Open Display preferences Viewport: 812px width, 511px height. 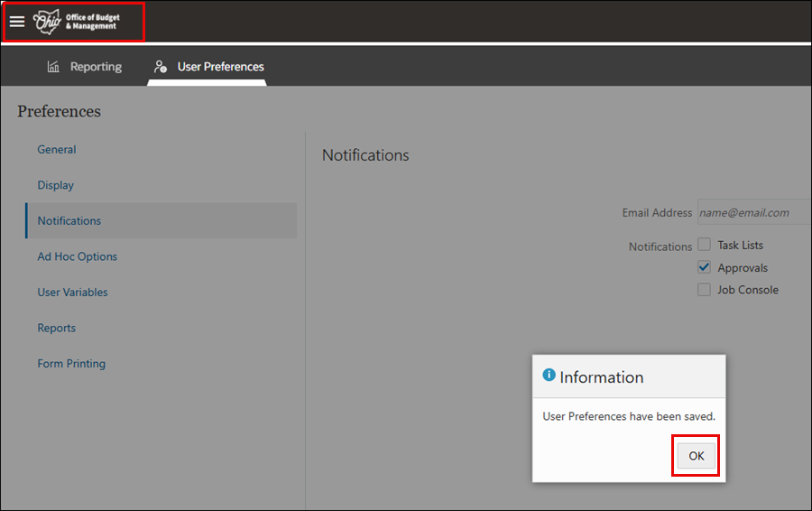[x=55, y=185]
